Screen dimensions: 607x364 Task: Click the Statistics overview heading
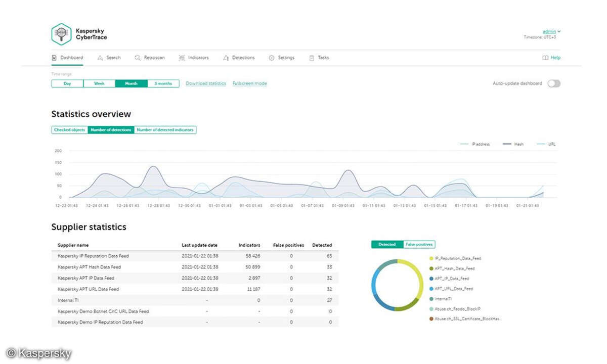[x=91, y=114]
